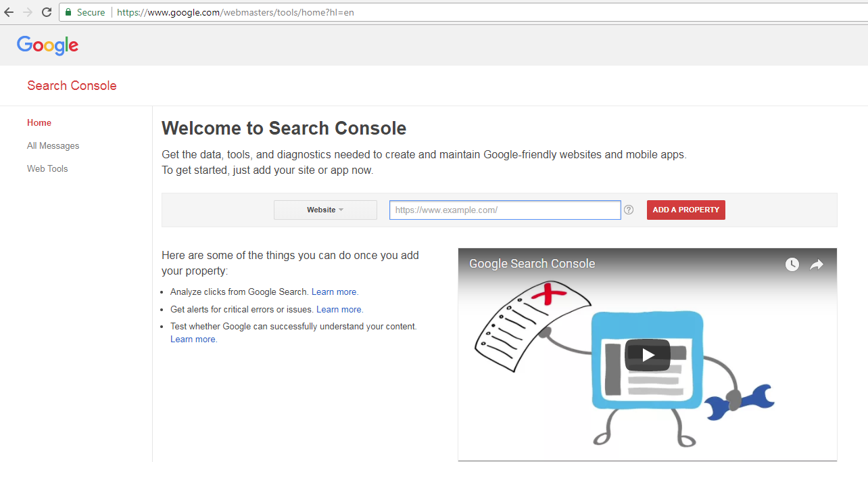Click the Google Search Console video title
The height and width of the screenshot is (489, 868).
[532, 264]
